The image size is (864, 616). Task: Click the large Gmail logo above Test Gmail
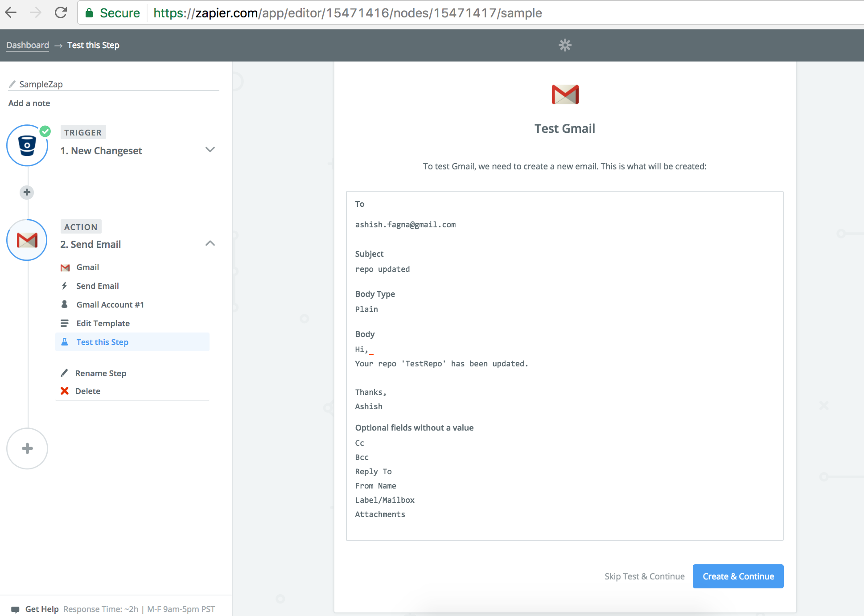point(565,94)
